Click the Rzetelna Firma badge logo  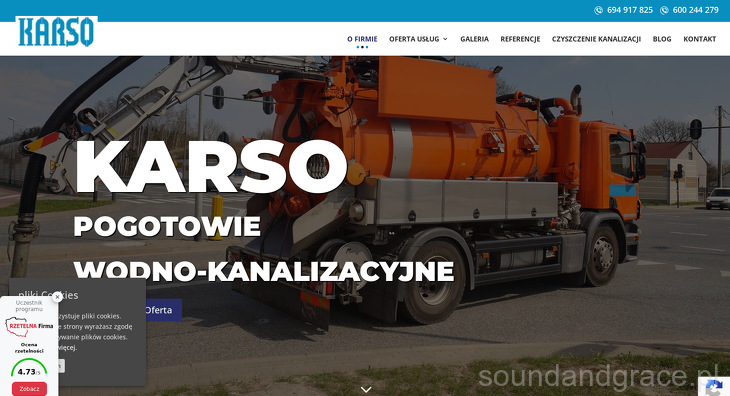(x=29, y=326)
